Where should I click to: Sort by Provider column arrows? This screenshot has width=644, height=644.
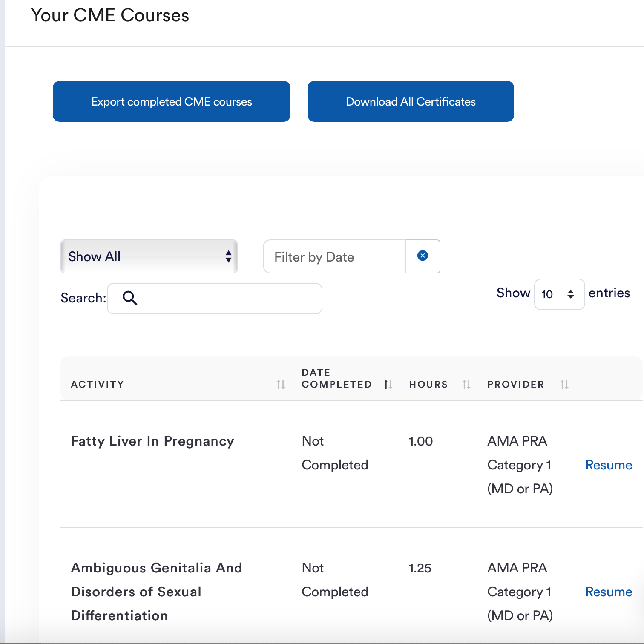(x=564, y=385)
